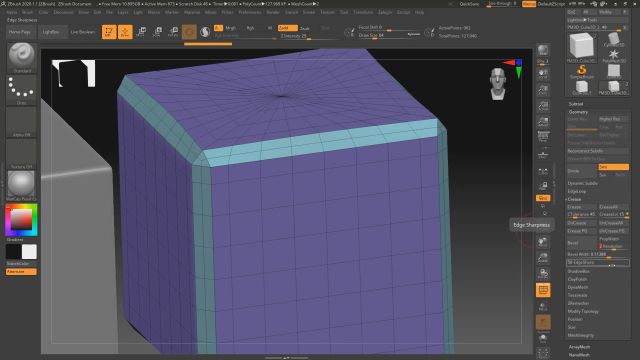Toggle the Transp transparency icon
The image size is (640, 360).
click(543, 306)
